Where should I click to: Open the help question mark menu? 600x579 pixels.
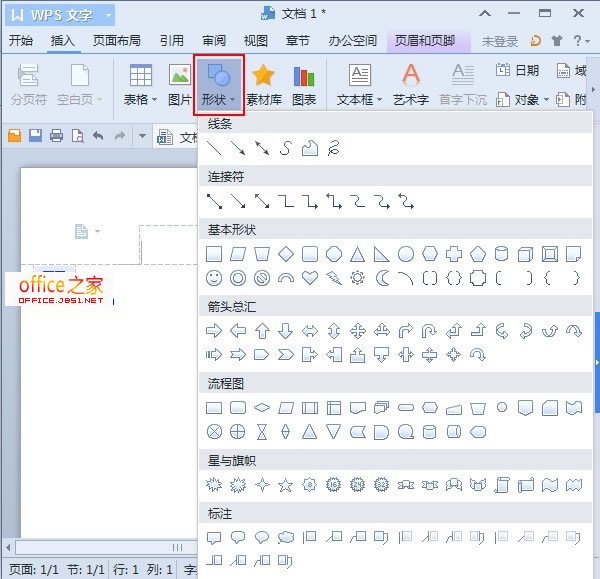[x=581, y=41]
